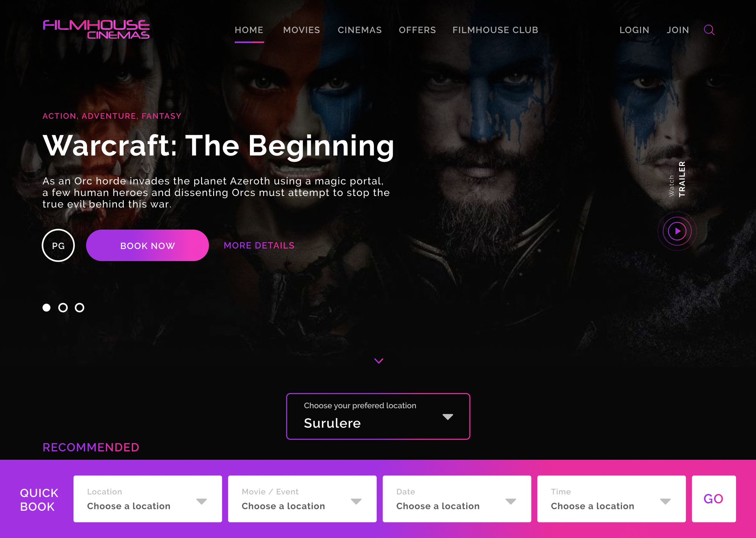
Task: Click the Book Now button
Action: 147,246
